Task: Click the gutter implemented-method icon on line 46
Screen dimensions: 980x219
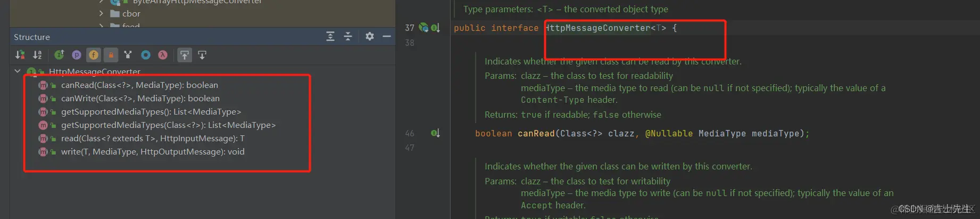Action: click(435, 133)
